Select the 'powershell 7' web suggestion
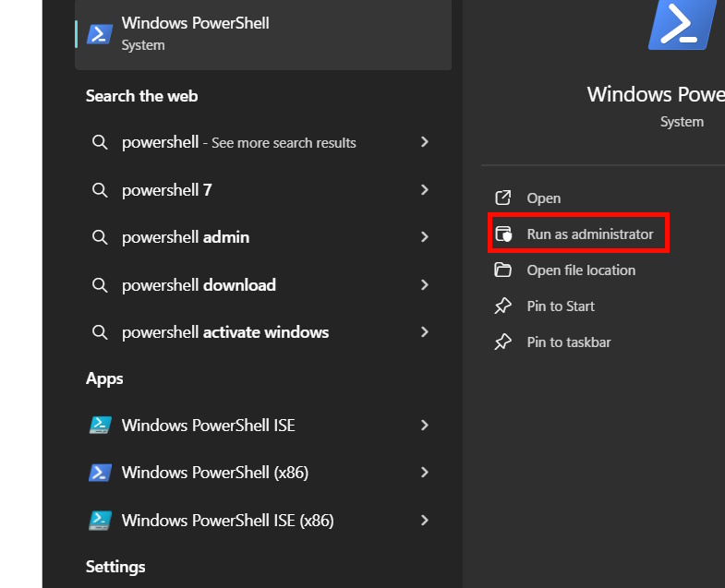725x588 pixels. [263, 189]
